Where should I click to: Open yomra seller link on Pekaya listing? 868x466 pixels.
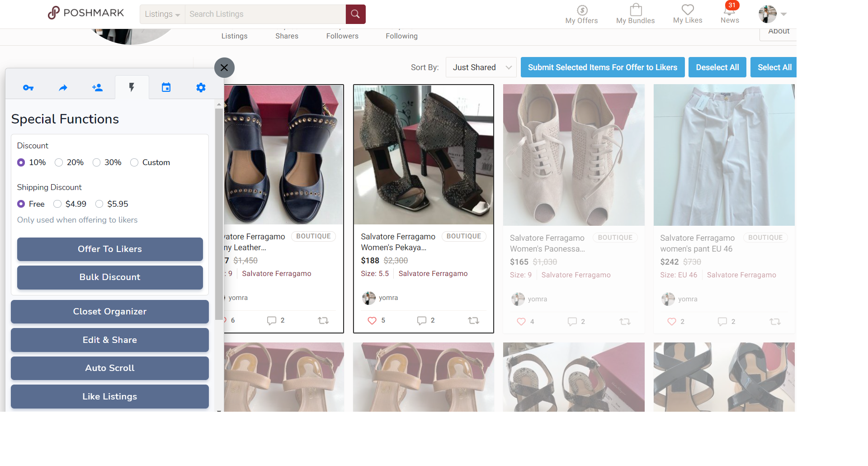[388, 298]
